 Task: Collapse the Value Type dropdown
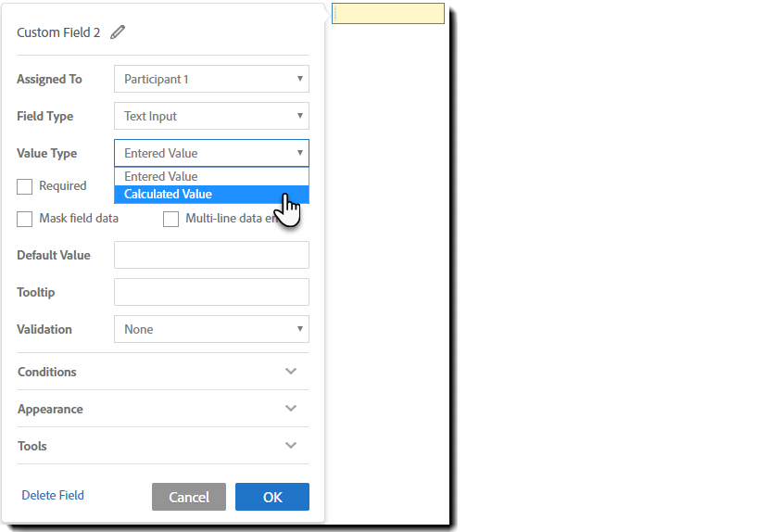click(x=211, y=153)
